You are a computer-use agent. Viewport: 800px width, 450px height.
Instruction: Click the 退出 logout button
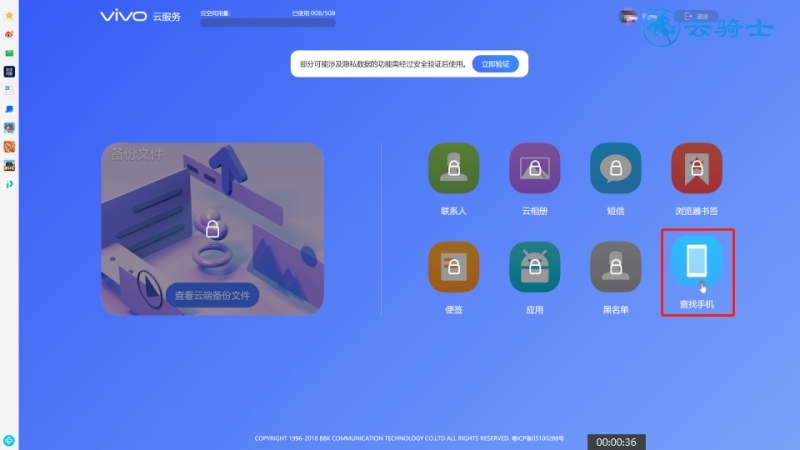click(696, 16)
